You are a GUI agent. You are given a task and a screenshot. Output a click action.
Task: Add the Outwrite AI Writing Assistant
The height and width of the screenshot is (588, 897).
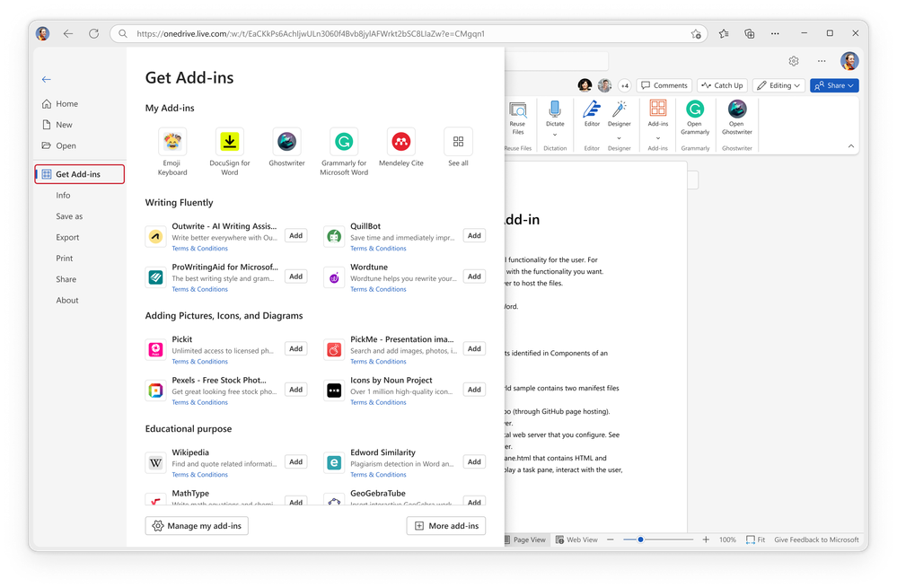[x=295, y=236]
